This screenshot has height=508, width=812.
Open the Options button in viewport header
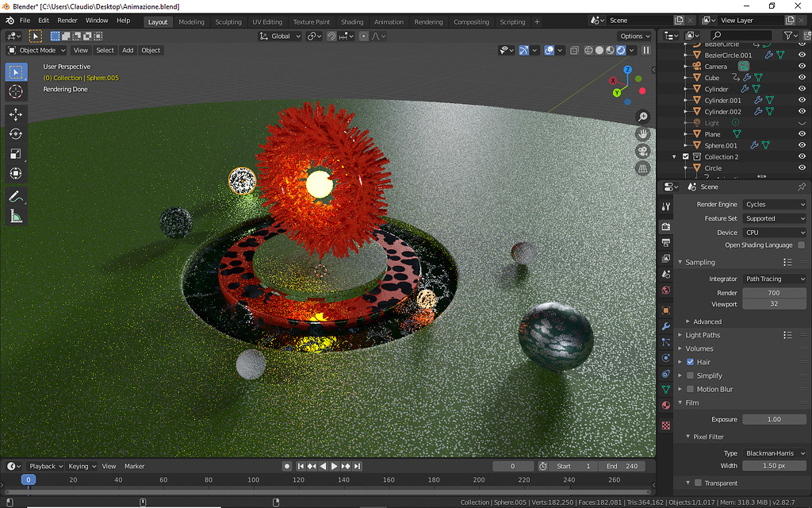[635, 37]
